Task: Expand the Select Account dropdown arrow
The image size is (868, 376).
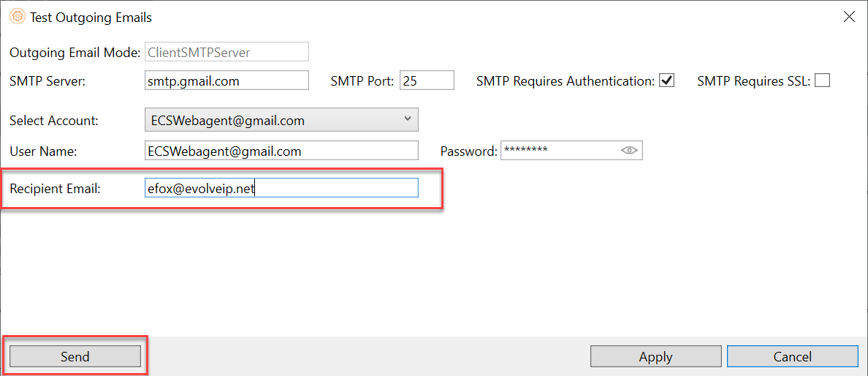Action: [x=408, y=119]
